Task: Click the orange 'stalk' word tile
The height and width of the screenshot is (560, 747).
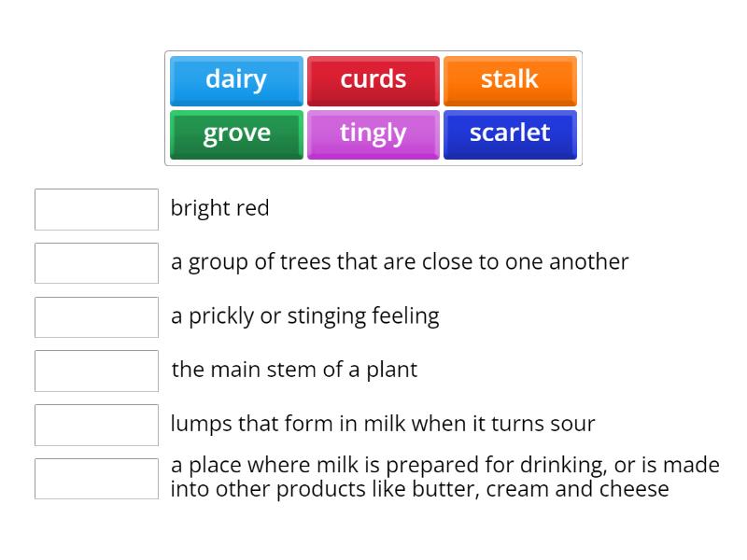Action: click(510, 80)
